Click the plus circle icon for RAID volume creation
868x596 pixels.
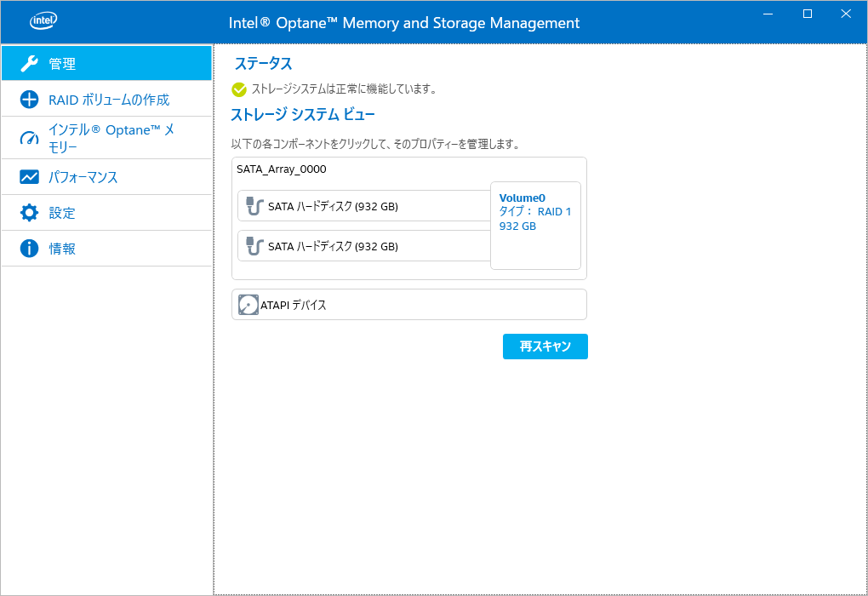coord(29,100)
